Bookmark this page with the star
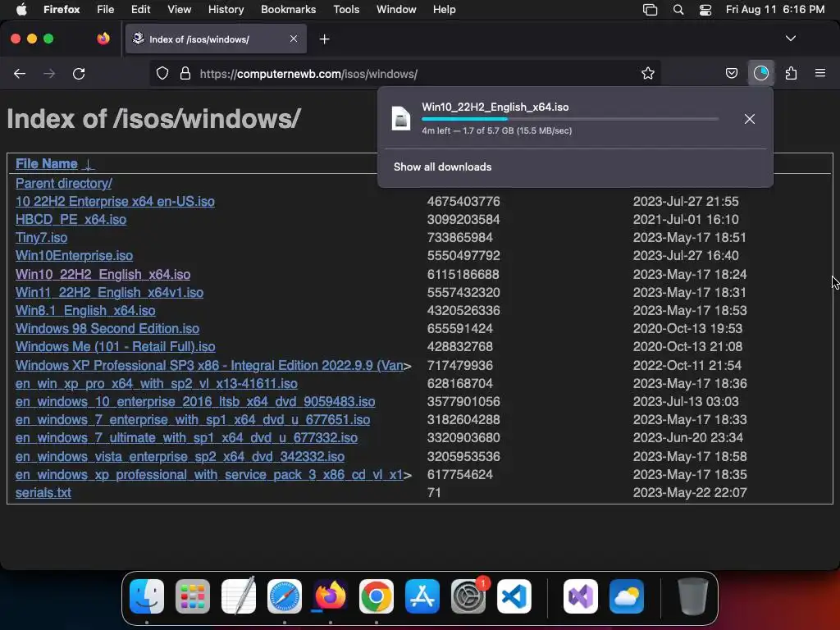 coord(648,73)
